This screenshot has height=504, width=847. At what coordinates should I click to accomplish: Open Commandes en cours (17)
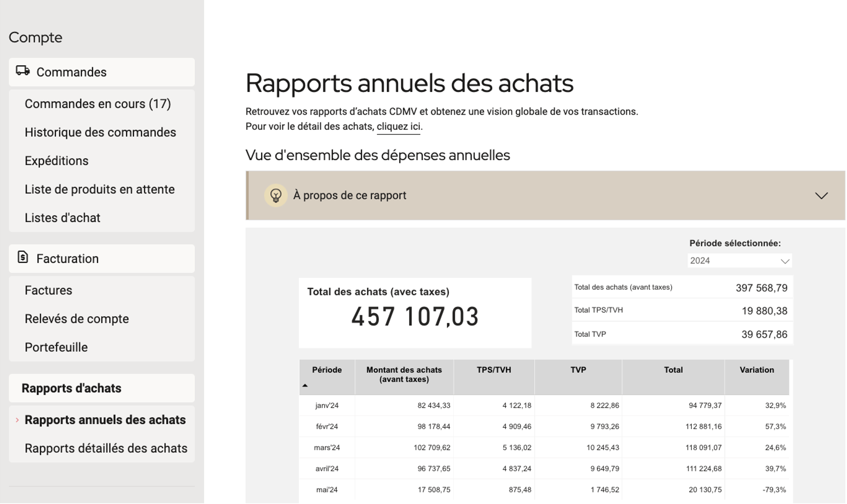pos(98,104)
